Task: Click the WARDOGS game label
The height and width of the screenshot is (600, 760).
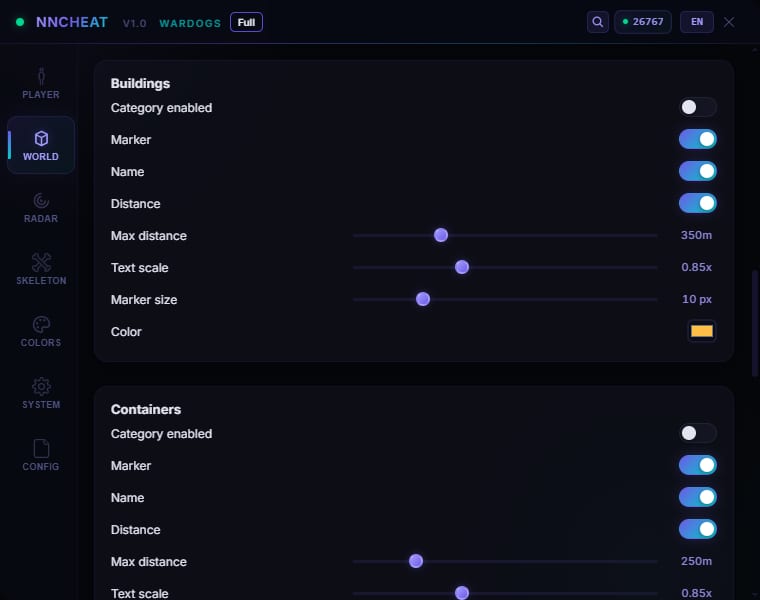Action: (x=190, y=23)
